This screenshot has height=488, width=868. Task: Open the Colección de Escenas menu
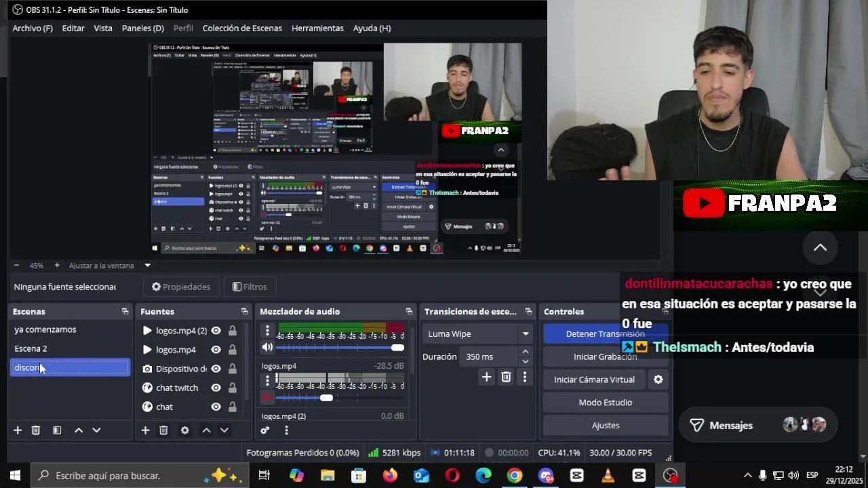pos(242,28)
